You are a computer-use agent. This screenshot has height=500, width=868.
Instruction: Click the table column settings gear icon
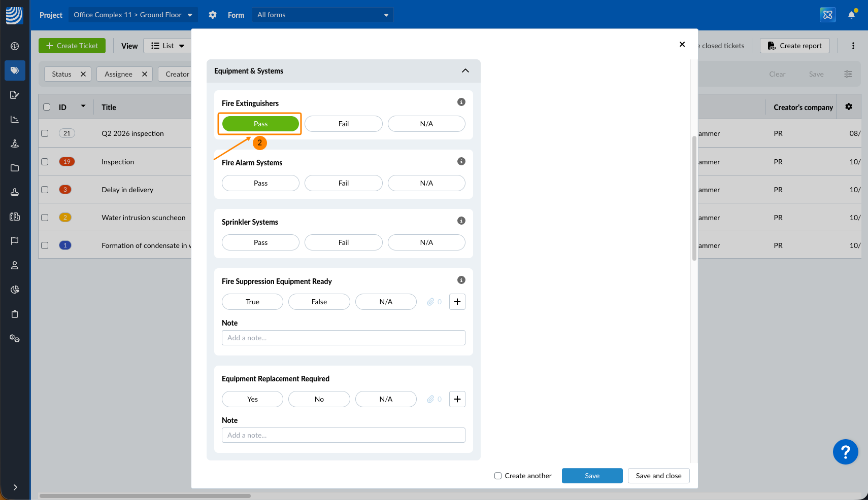click(848, 107)
